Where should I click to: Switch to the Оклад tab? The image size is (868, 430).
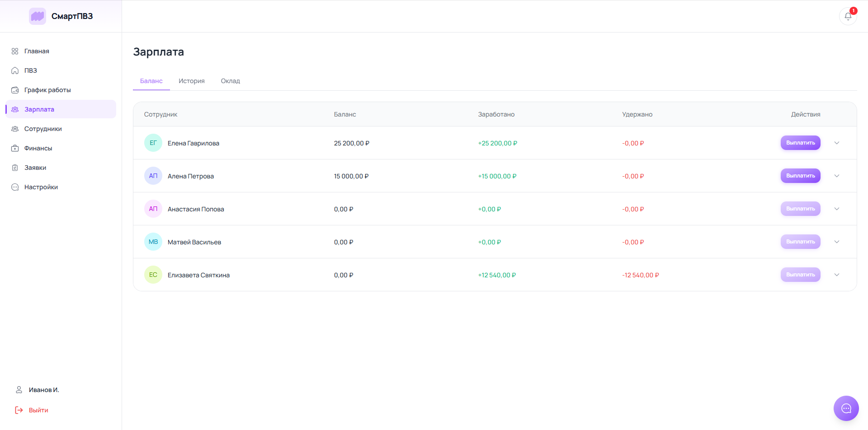coord(231,81)
